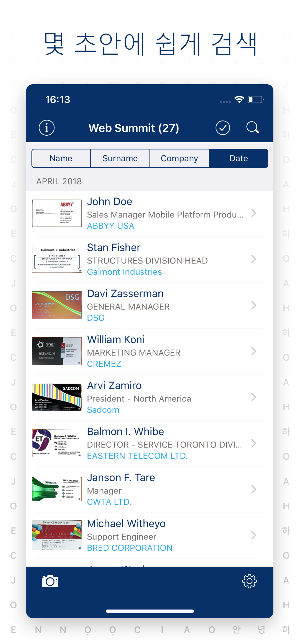
Task: Open Stan Fisher card thumbnail
Action: 57,259
